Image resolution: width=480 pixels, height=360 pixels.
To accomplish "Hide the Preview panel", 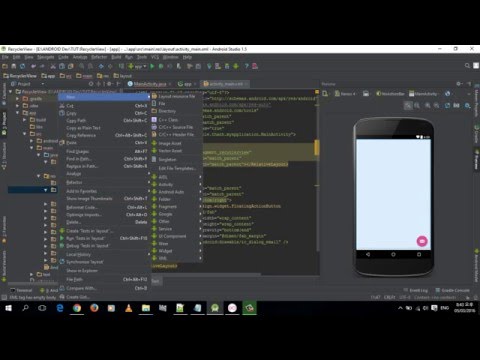I will click(469, 84).
